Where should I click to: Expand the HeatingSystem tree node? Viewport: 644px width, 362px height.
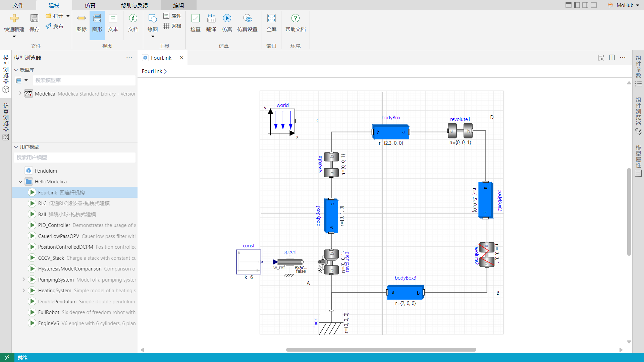pyautogui.click(x=24, y=290)
